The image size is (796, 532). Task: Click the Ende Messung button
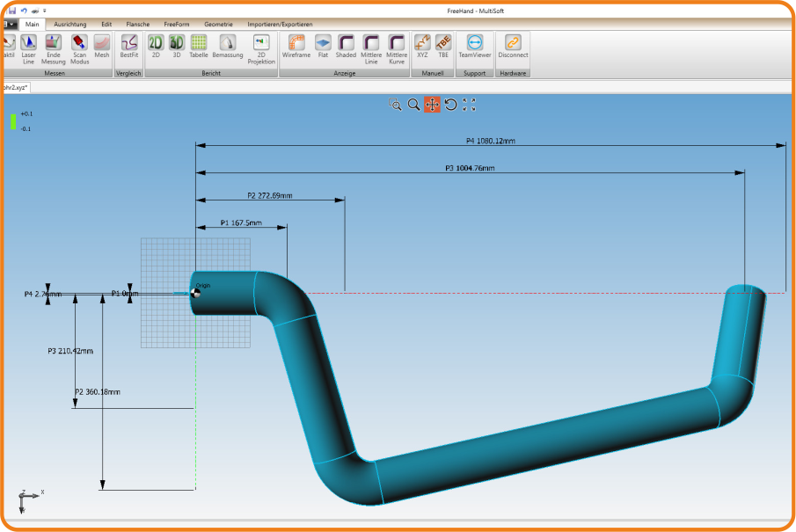pyautogui.click(x=54, y=47)
